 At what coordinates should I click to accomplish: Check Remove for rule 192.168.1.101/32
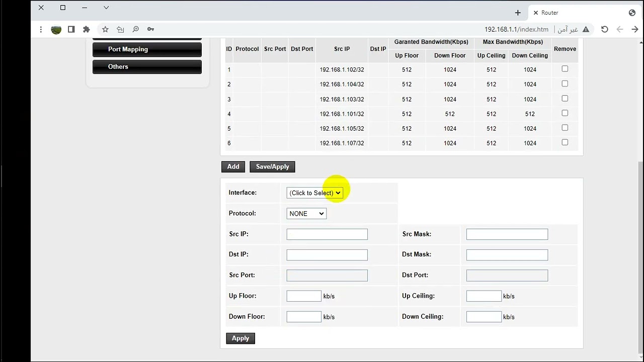tap(565, 113)
